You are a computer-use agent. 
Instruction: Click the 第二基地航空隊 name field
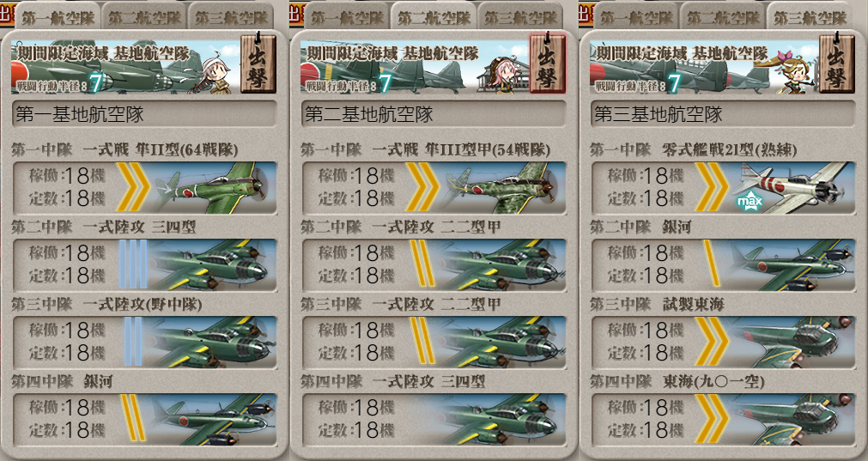[x=434, y=114]
